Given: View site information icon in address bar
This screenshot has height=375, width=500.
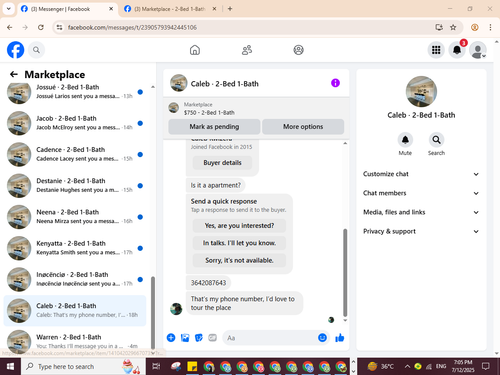Looking at the screenshot, I should click(x=59, y=27).
